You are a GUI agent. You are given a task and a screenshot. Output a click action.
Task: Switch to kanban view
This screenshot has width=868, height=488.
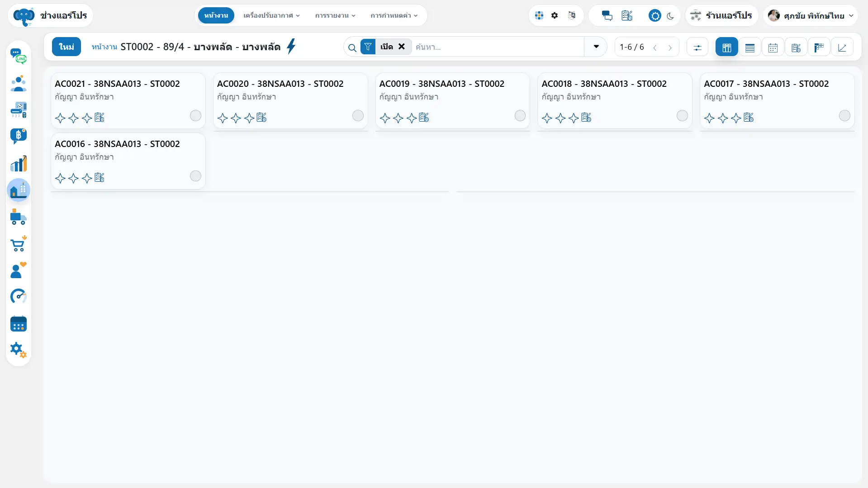coord(726,47)
